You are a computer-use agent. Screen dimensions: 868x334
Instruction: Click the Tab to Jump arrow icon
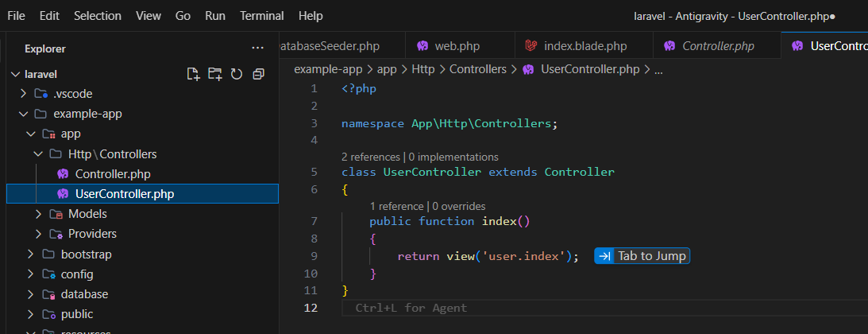click(604, 256)
